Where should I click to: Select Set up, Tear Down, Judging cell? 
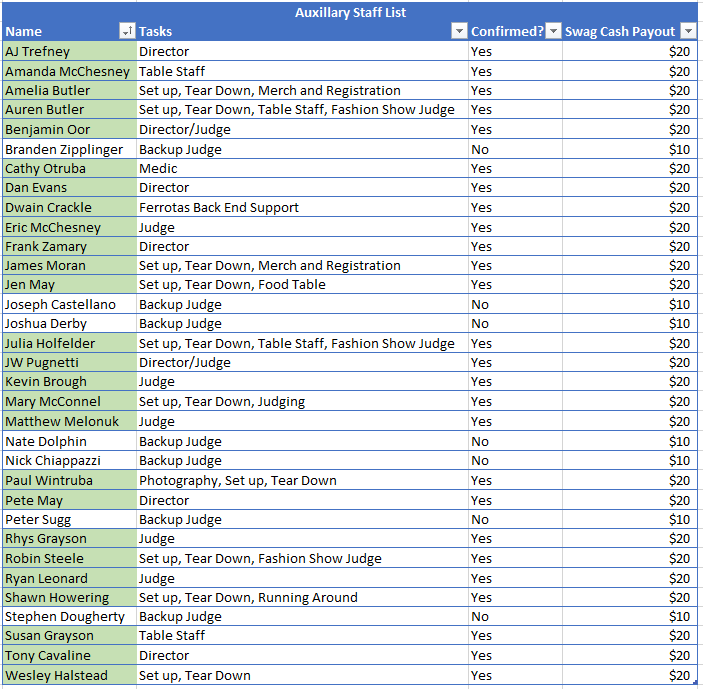coord(302,401)
